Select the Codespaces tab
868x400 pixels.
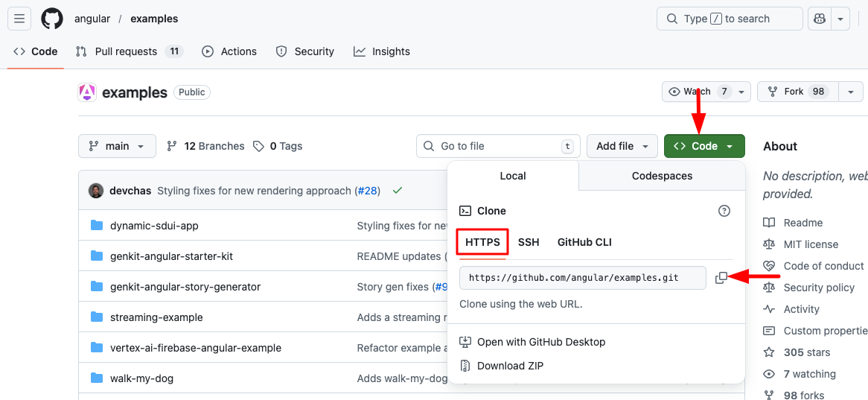[x=662, y=177]
